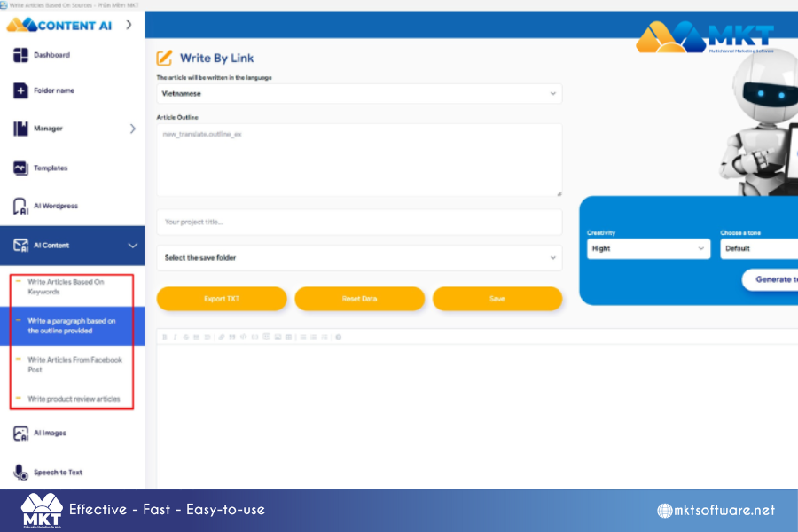This screenshot has width=798, height=532.
Task: Insert a link using the editor toolbar
Action: 222,337
